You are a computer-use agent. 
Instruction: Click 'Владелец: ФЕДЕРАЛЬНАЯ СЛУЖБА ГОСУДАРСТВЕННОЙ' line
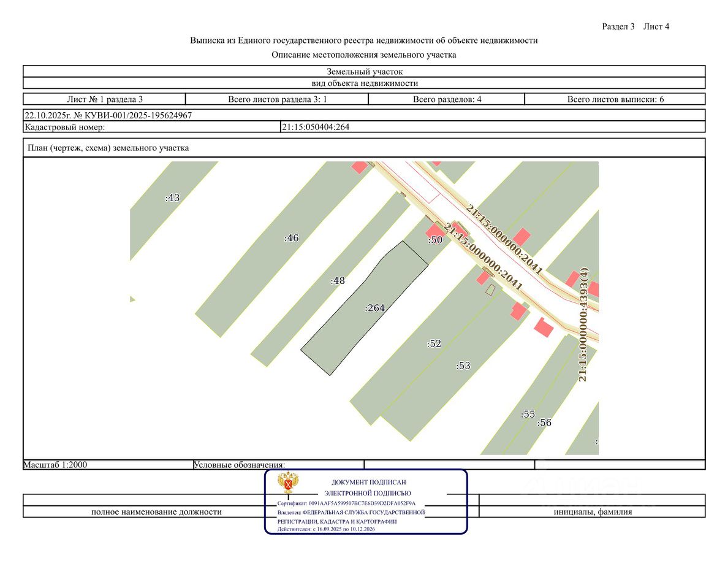tap(351, 512)
